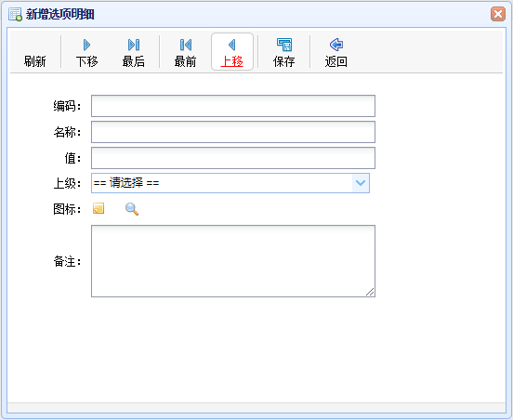Focus the 编码 input field
This screenshot has width=513, height=420.
pyautogui.click(x=233, y=106)
